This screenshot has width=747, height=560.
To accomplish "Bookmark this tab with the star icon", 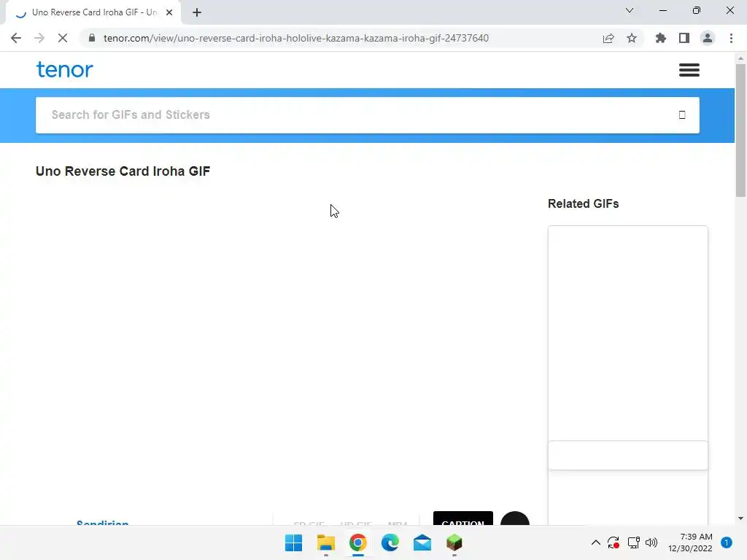I will (x=632, y=38).
